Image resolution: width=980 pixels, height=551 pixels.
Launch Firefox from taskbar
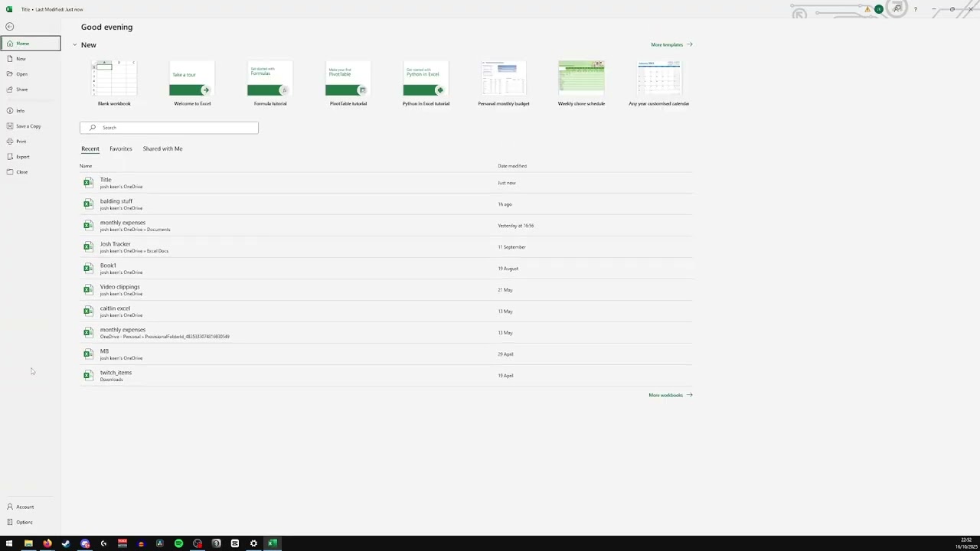tap(47, 543)
